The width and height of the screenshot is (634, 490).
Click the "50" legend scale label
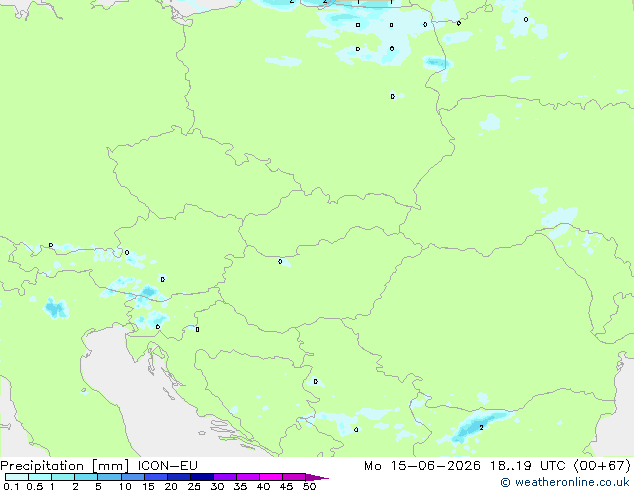[x=309, y=486]
